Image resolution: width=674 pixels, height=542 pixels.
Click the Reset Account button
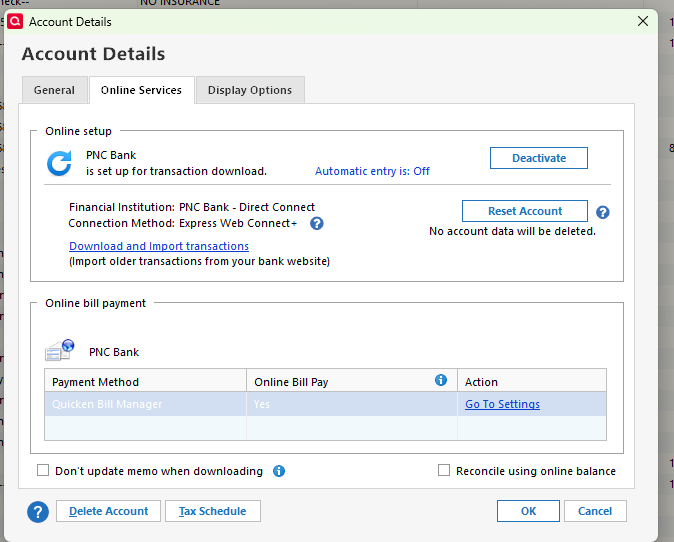(525, 211)
